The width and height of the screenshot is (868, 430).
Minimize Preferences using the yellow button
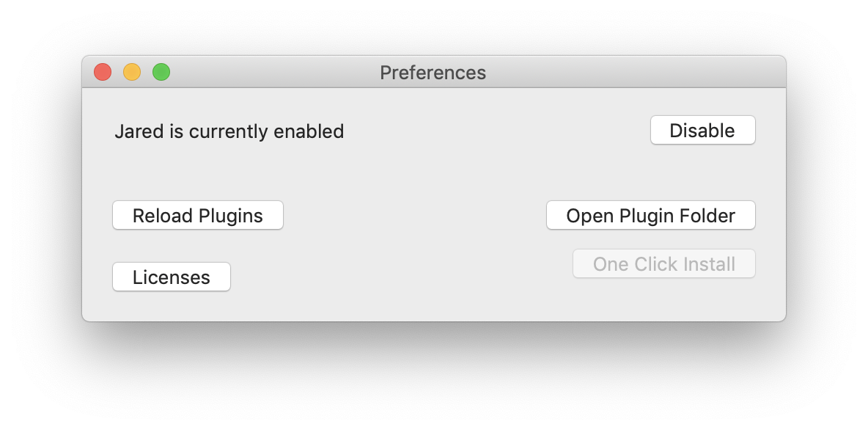pyautogui.click(x=132, y=72)
